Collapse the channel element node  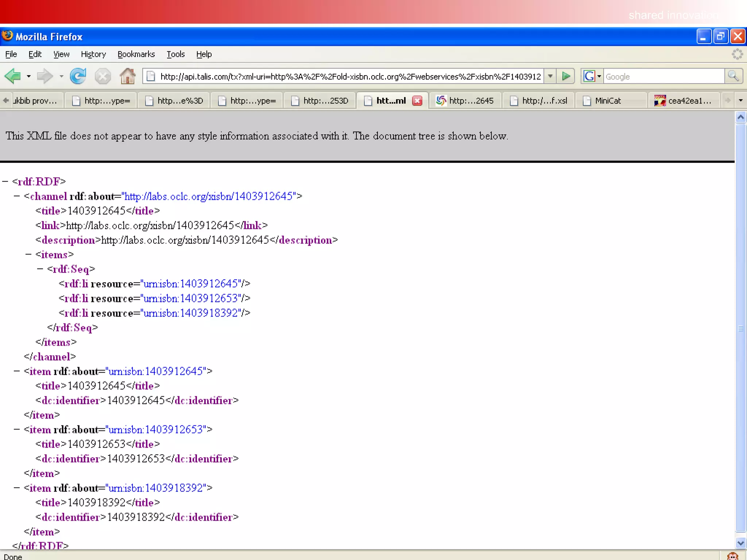point(17,196)
